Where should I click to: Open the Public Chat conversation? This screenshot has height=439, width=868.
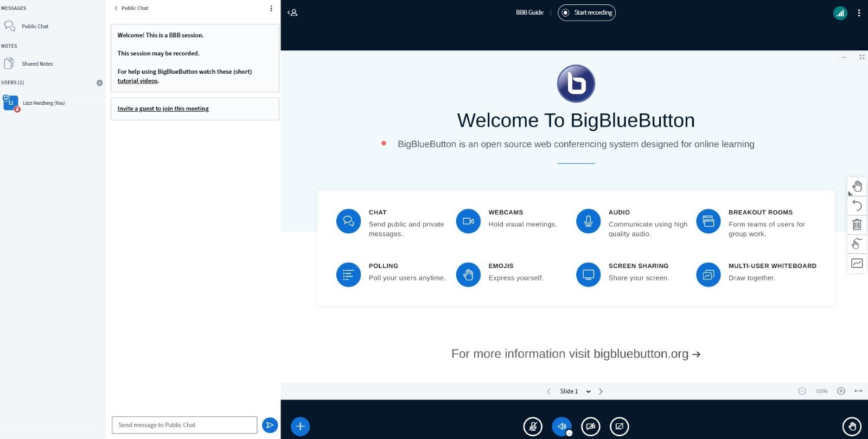click(35, 26)
